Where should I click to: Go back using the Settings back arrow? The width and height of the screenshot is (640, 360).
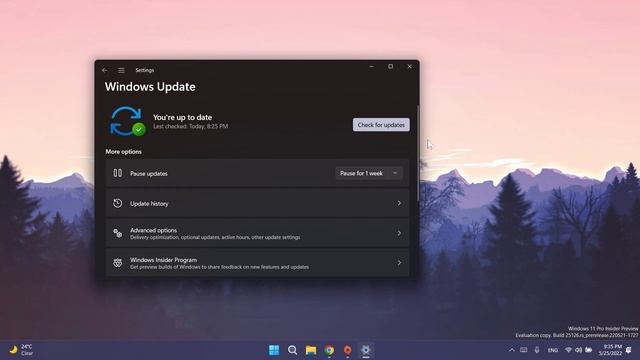point(105,70)
